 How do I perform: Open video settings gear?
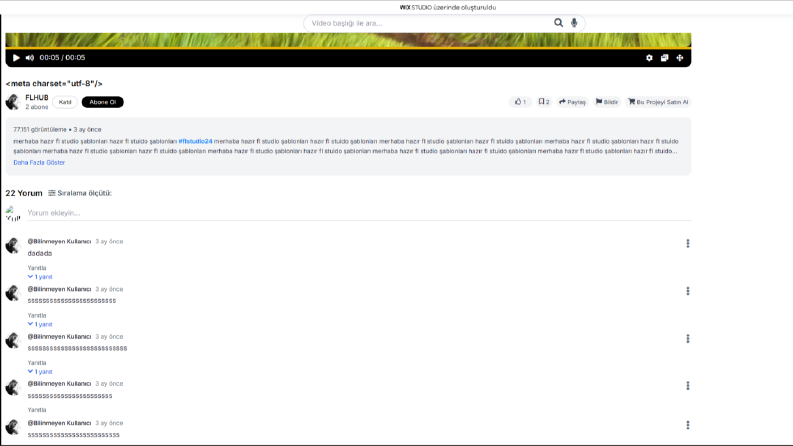649,58
